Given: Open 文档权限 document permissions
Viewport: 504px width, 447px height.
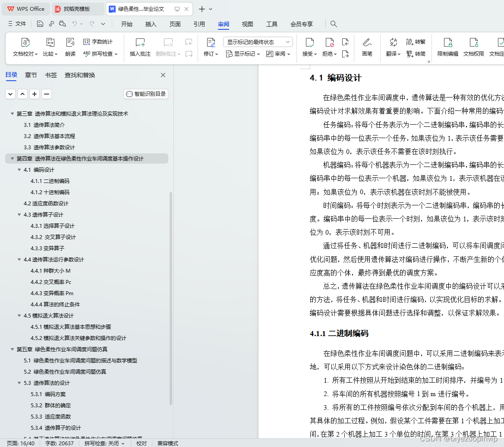Looking at the screenshot, I should pyautogui.click(x=473, y=47).
